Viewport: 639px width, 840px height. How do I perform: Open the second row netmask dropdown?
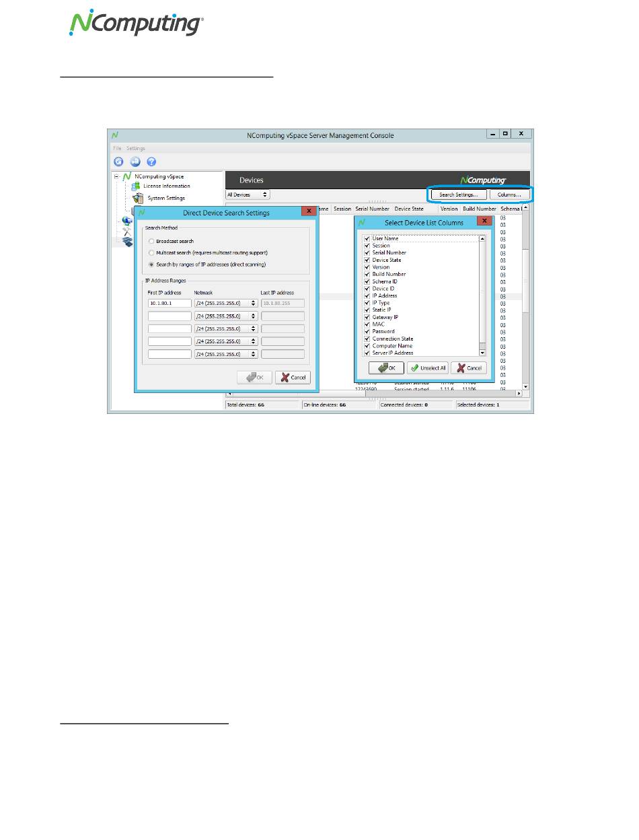point(226,316)
